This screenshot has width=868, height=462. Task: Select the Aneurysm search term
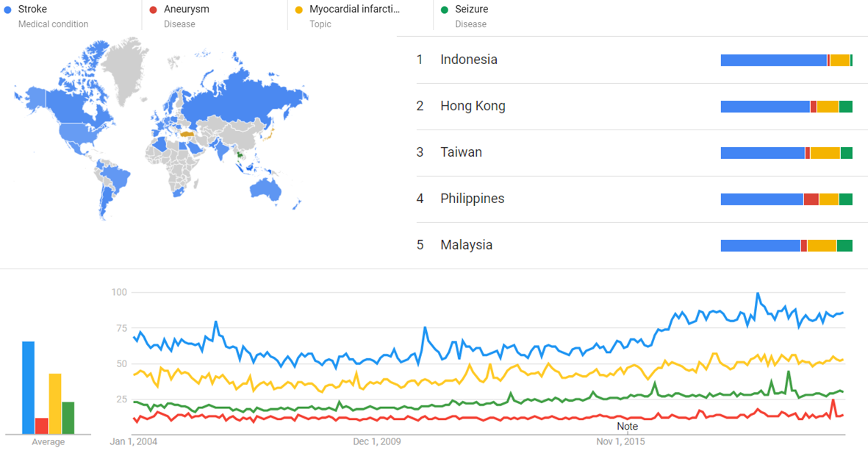(187, 10)
